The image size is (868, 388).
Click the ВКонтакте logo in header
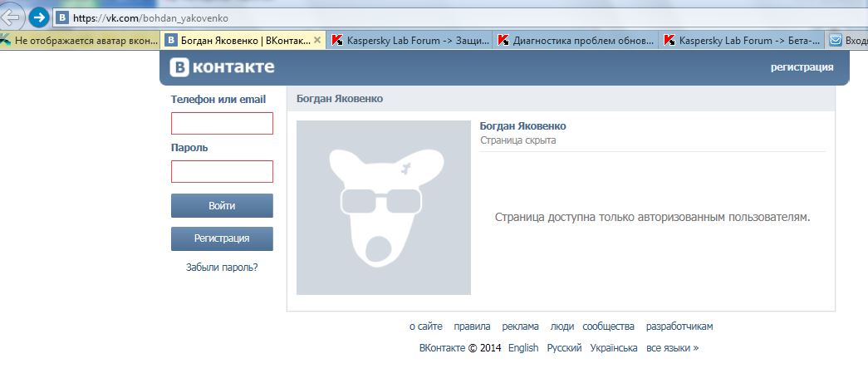[x=222, y=67]
